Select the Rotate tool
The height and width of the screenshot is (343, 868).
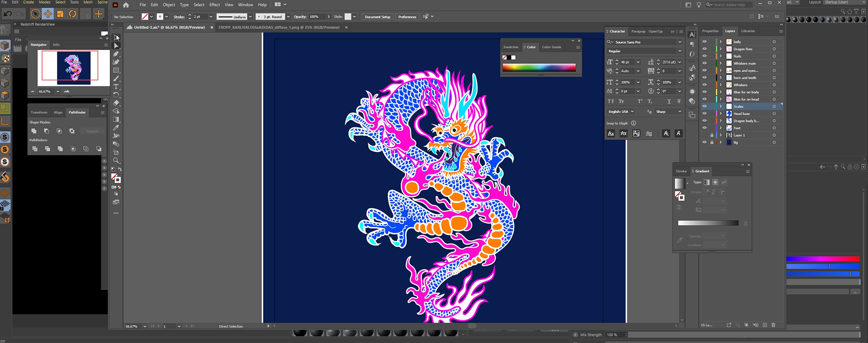point(116,95)
